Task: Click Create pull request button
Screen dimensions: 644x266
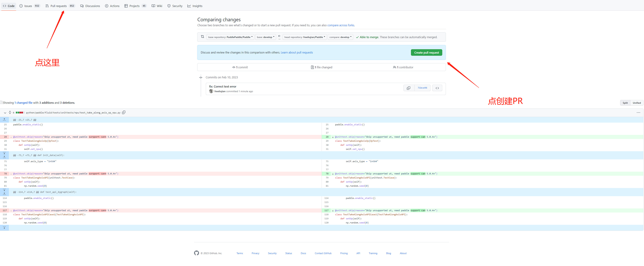Action: coord(426,52)
